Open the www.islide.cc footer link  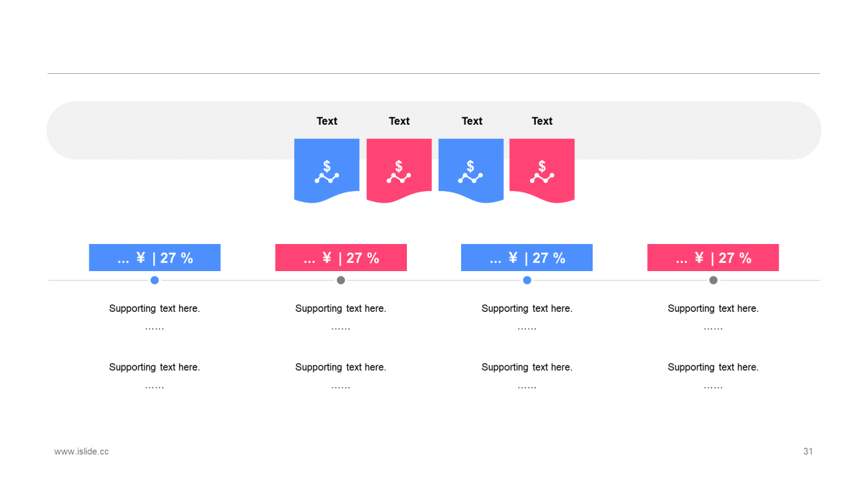click(x=81, y=451)
